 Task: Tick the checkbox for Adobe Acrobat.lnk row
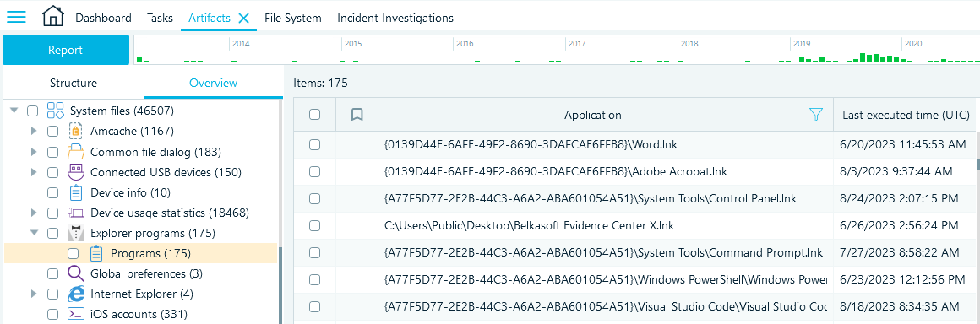tap(314, 171)
